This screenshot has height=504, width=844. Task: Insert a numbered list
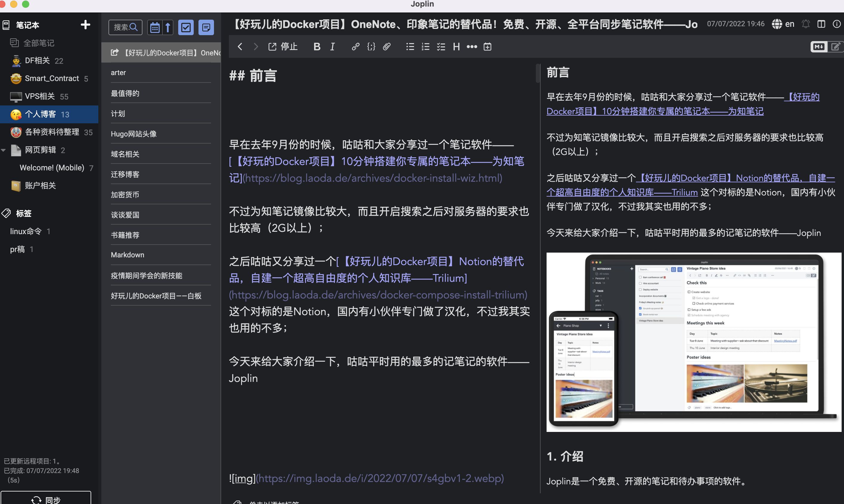pos(425,46)
